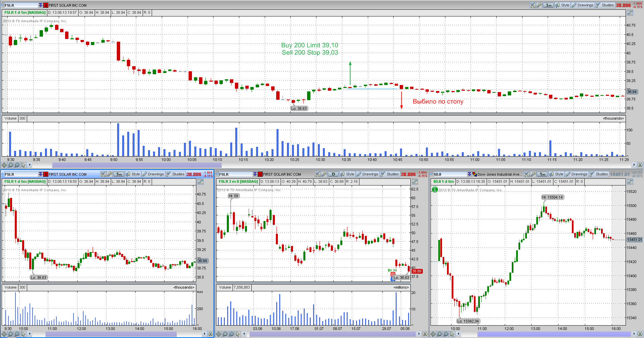This screenshot has width=644, height=338.
Task: Open symbol dropdown arrow in $DJI chart
Action: pyautogui.click(x=469, y=174)
